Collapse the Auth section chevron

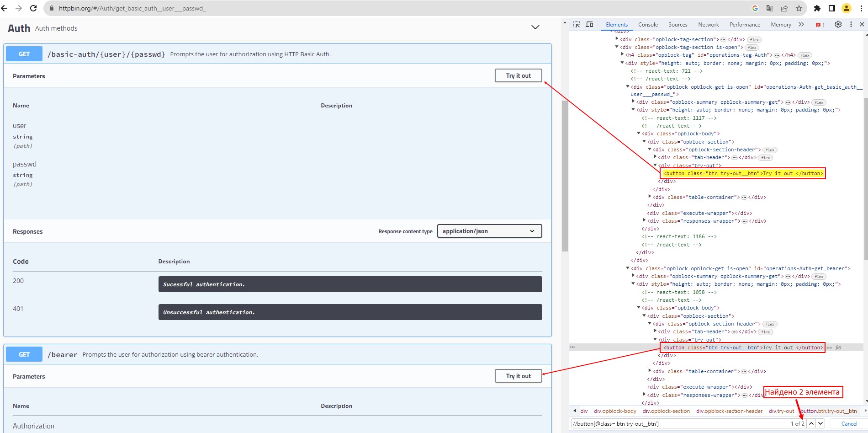pyautogui.click(x=535, y=27)
